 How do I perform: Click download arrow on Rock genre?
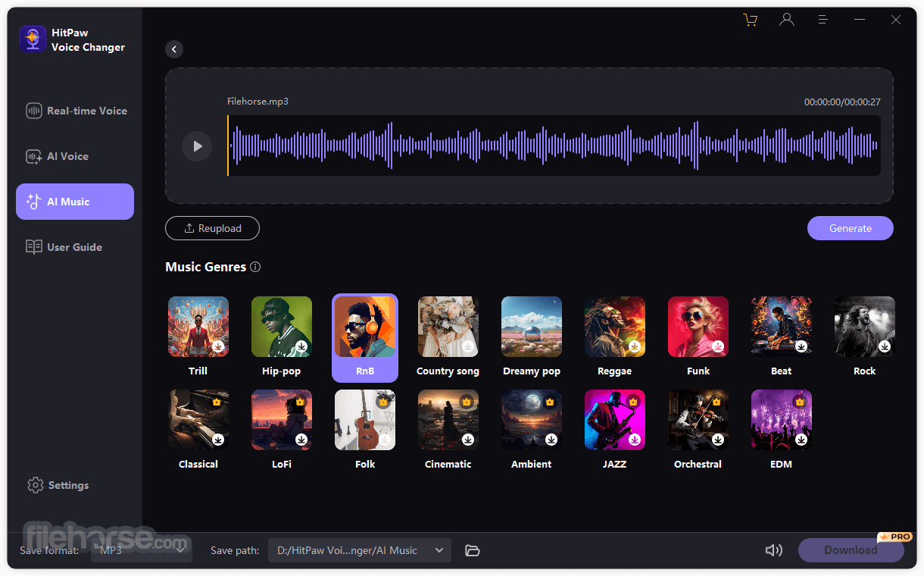[x=885, y=346]
